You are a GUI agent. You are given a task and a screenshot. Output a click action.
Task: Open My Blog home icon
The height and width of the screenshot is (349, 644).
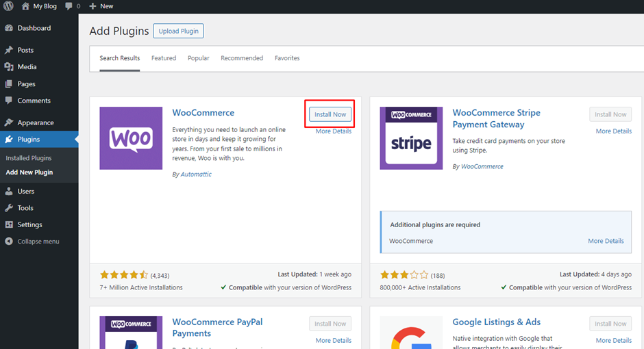25,6
